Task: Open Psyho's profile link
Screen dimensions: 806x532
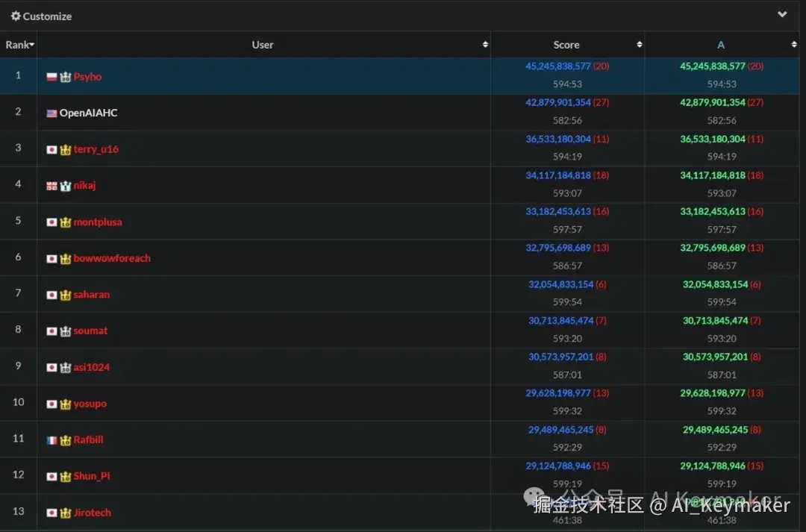Action: pos(87,76)
